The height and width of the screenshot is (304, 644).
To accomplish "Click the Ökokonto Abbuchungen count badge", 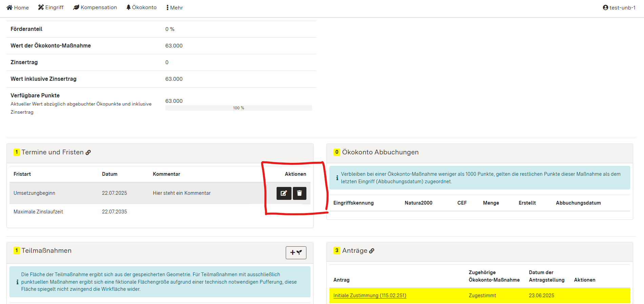I will [337, 152].
